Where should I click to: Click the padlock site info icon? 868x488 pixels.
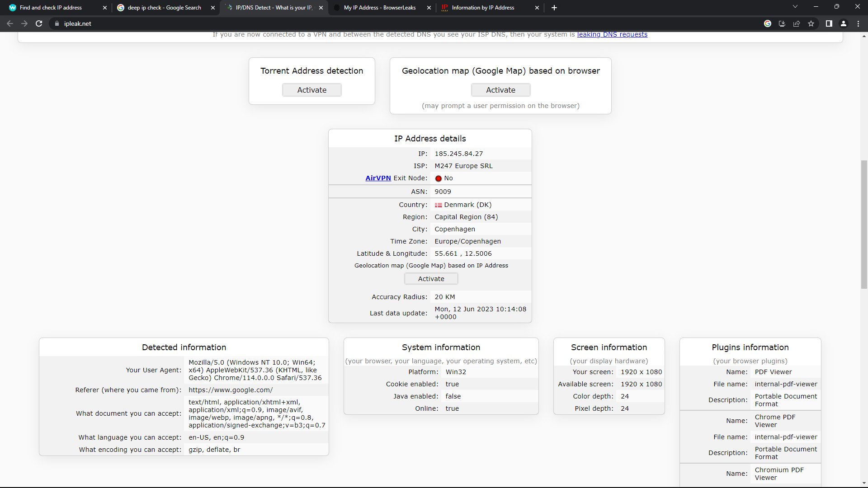coord(57,23)
